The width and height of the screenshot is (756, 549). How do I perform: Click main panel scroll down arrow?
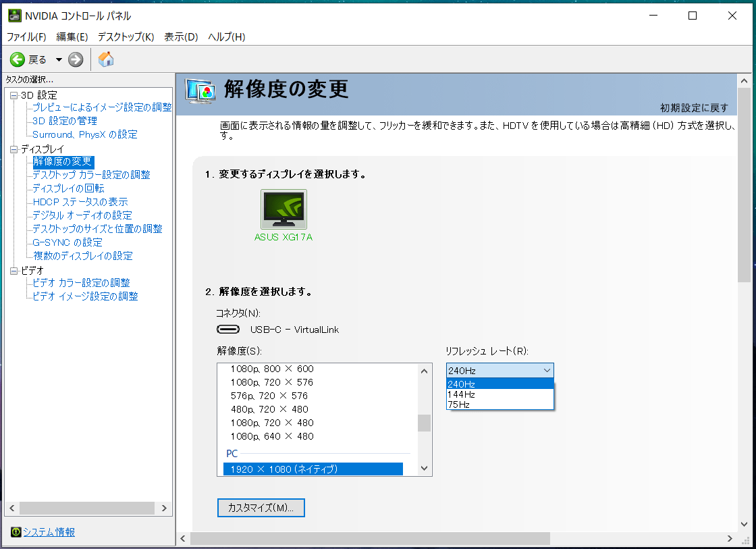coord(744,525)
